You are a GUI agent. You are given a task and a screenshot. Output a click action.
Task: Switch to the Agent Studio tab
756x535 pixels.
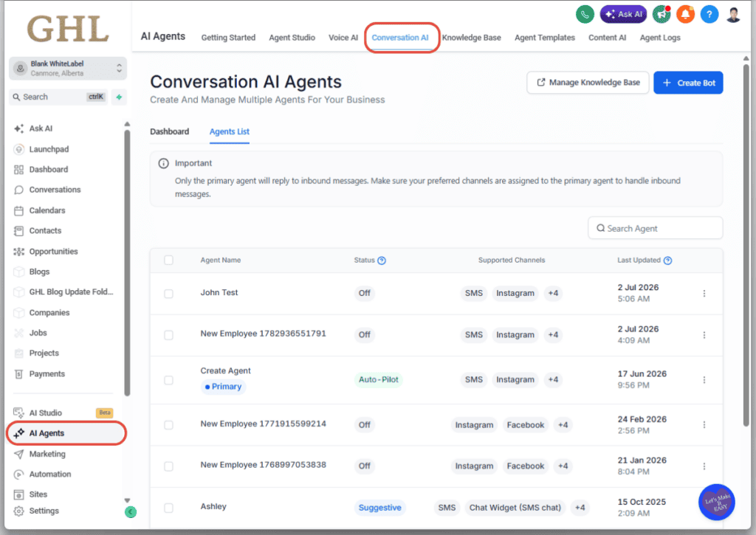point(292,38)
